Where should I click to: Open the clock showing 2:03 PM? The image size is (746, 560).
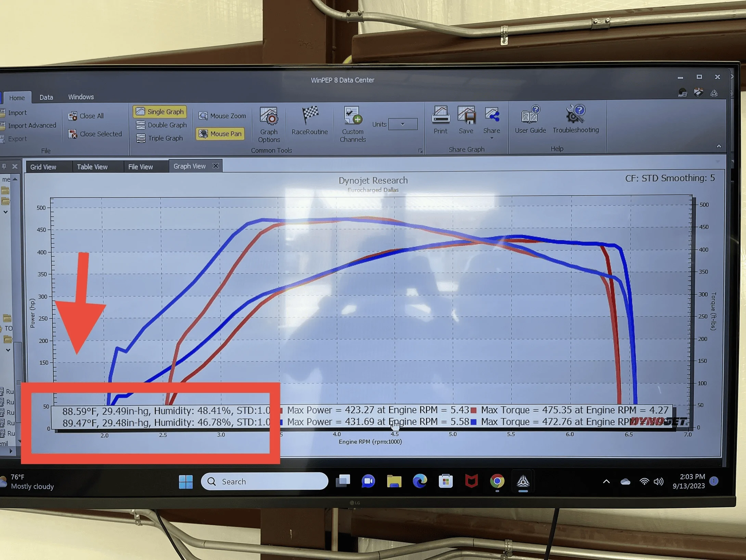(689, 481)
